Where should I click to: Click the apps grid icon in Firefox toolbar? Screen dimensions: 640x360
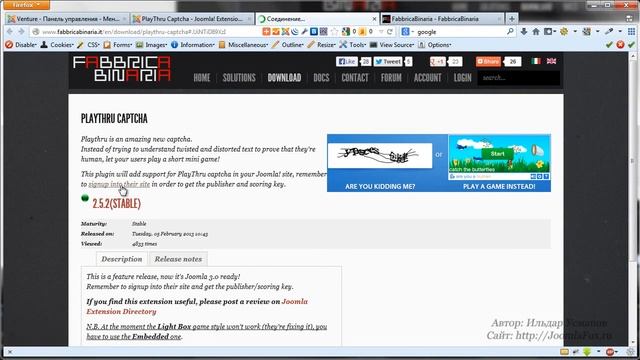(x=631, y=32)
